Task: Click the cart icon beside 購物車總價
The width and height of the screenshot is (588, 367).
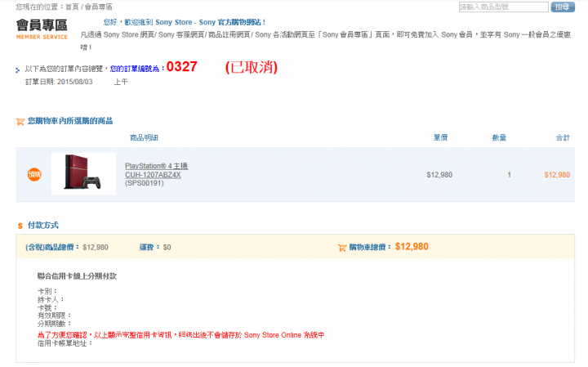Action: coord(342,248)
